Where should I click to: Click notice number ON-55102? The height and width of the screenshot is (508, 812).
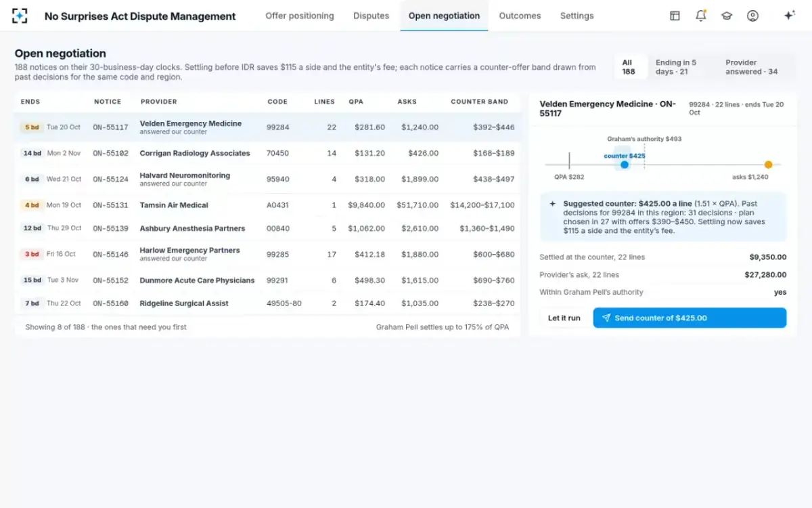110,154
